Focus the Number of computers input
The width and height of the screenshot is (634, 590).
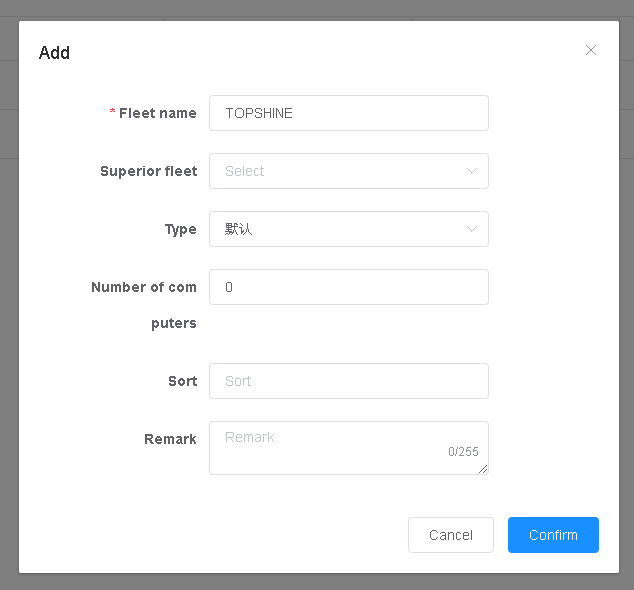point(348,287)
